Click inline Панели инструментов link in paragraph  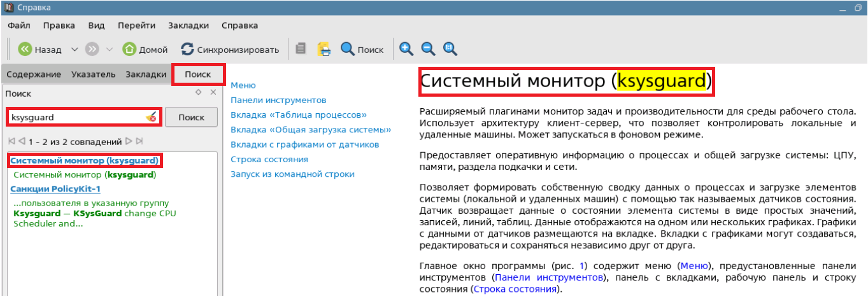pyautogui.click(x=548, y=278)
